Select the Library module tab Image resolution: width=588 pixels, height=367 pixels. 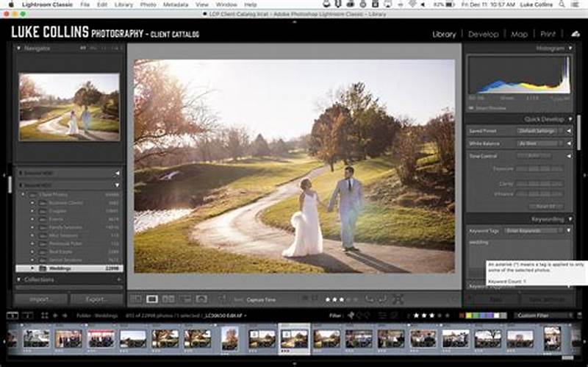click(x=444, y=34)
